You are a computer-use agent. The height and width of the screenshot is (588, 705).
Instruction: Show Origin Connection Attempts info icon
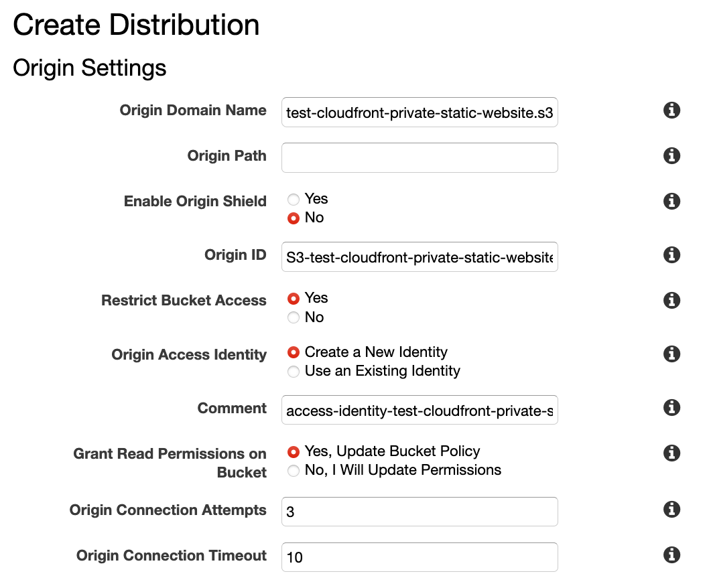pyautogui.click(x=671, y=510)
